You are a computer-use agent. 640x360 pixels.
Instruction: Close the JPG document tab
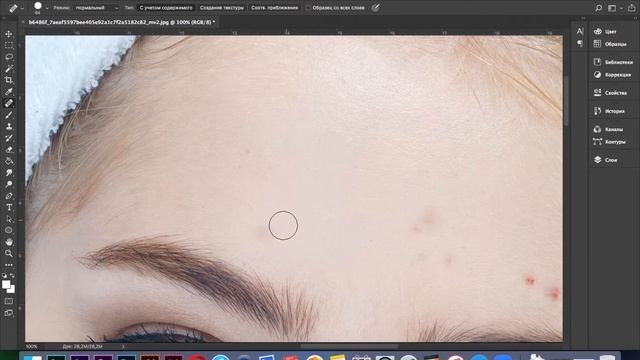click(x=23, y=22)
